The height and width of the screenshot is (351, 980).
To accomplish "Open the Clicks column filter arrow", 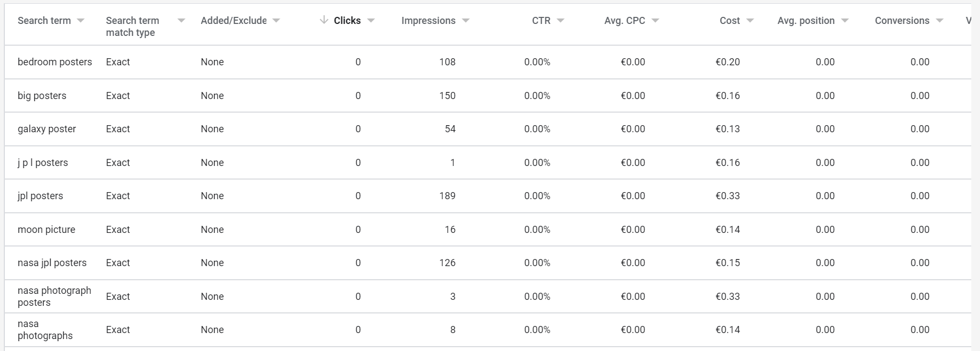I will tap(371, 21).
